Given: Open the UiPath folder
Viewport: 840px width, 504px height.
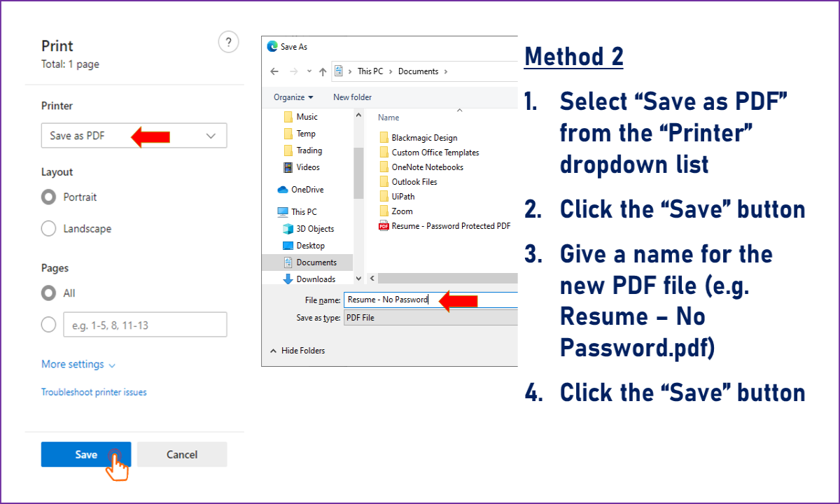Looking at the screenshot, I should click(396, 197).
